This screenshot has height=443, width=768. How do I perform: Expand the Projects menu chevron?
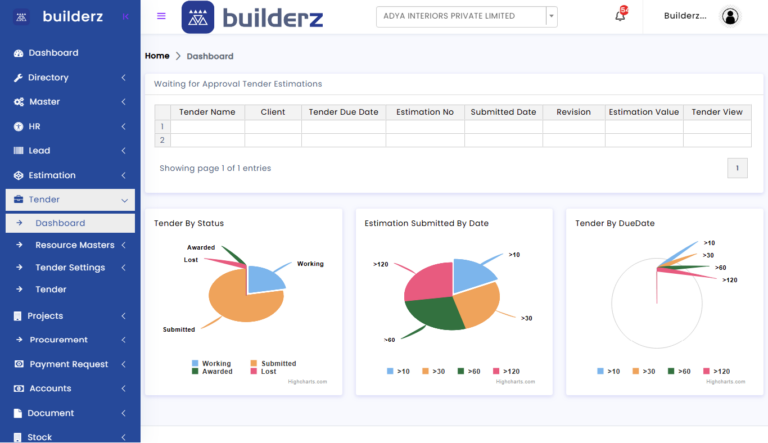(123, 316)
